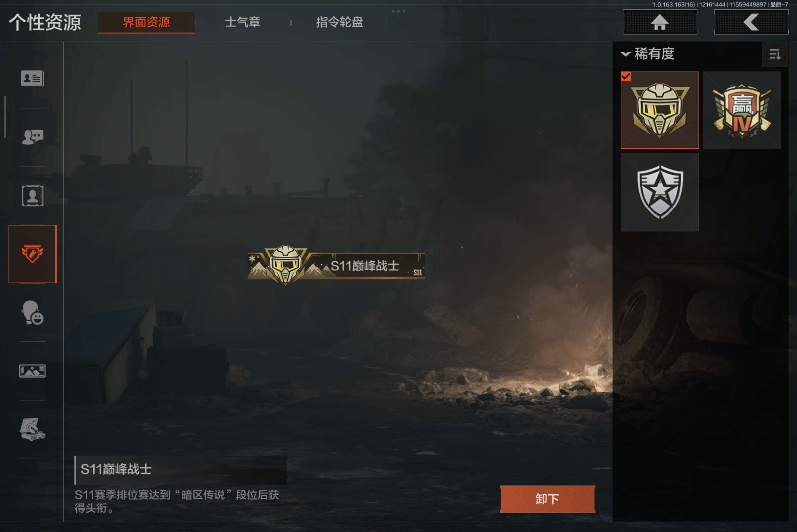Open the emoji head sidebar icon
This screenshot has width=797, height=532.
point(33,313)
